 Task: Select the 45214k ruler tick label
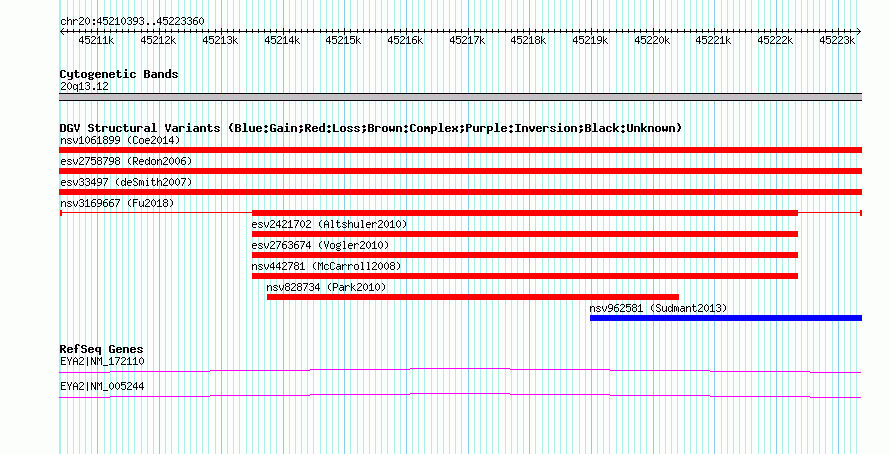tap(282, 40)
